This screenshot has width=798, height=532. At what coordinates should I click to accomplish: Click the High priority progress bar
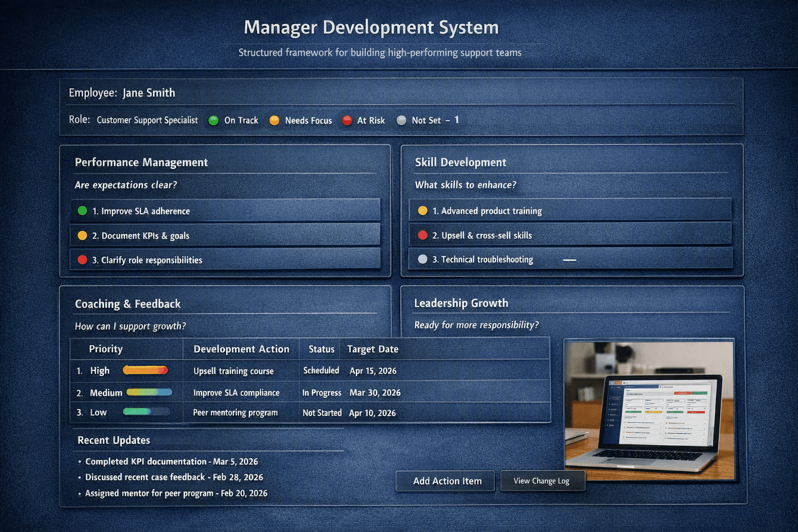[145, 370]
